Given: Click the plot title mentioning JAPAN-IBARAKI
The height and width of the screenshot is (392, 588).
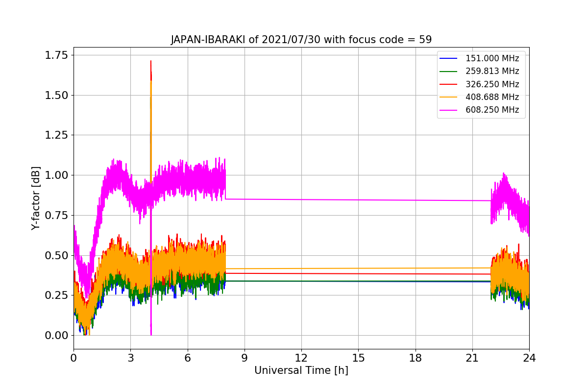Looking at the screenshot, I should 301,40.
